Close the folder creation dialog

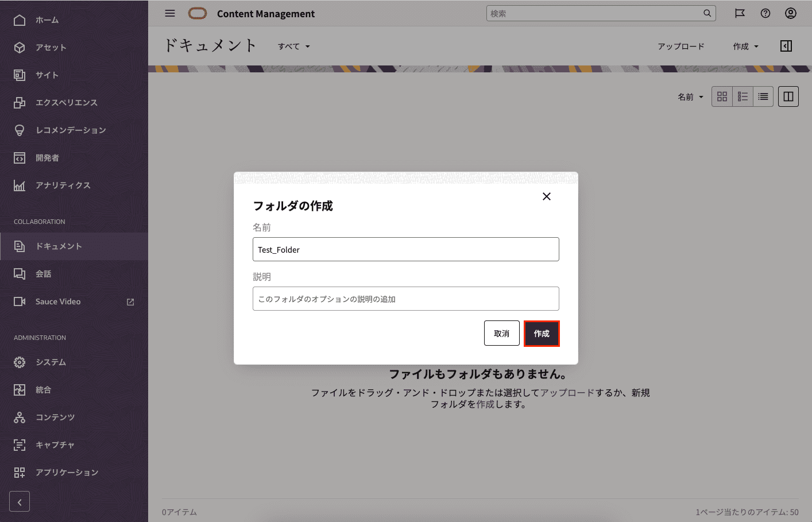546,196
